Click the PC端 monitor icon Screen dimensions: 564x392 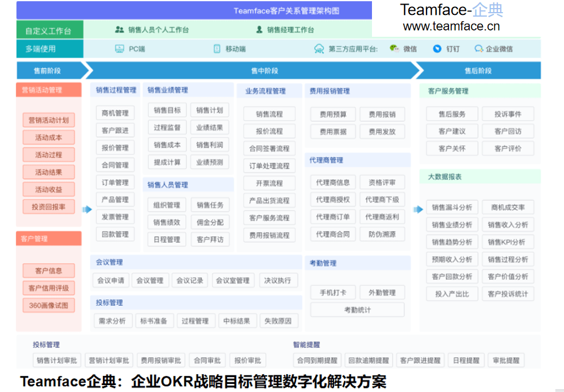click(x=120, y=48)
